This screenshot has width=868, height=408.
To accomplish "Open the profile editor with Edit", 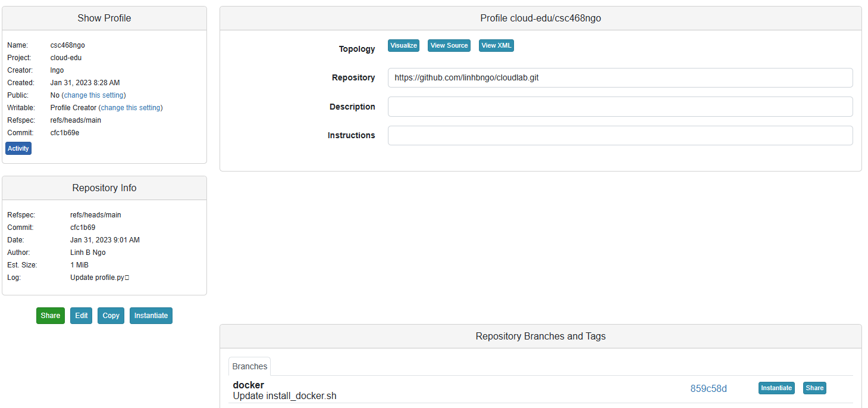I will point(81,316).
